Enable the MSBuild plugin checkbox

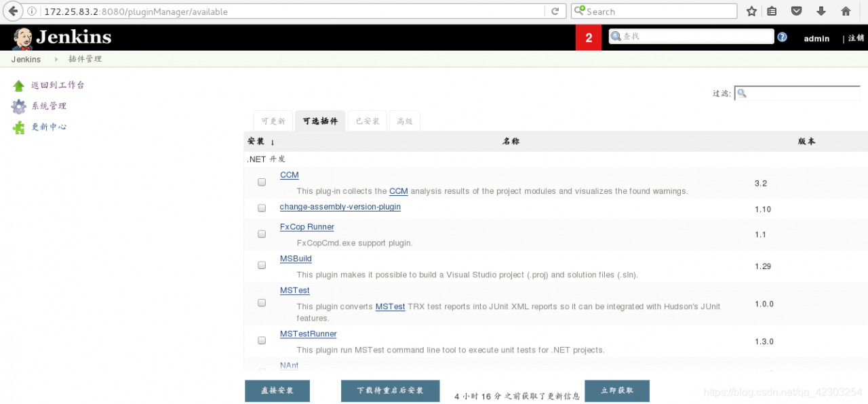click(262, 266)
